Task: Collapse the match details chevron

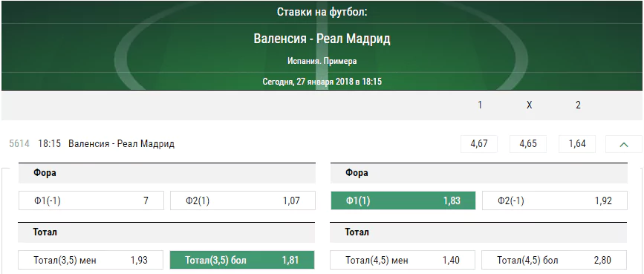Action: click(623, 144)
